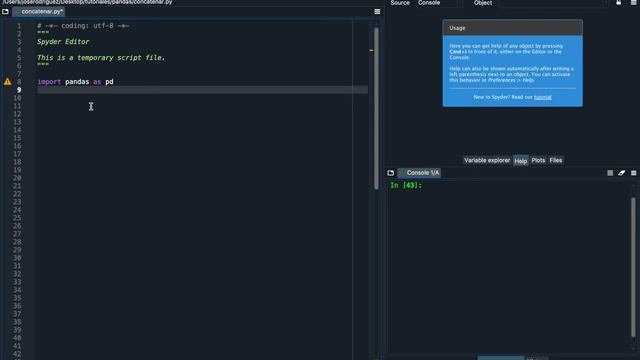The height and width of the screenshot is (360, 640).
Task: Click the editor vertical scrollbar
Action: [376, 108]
